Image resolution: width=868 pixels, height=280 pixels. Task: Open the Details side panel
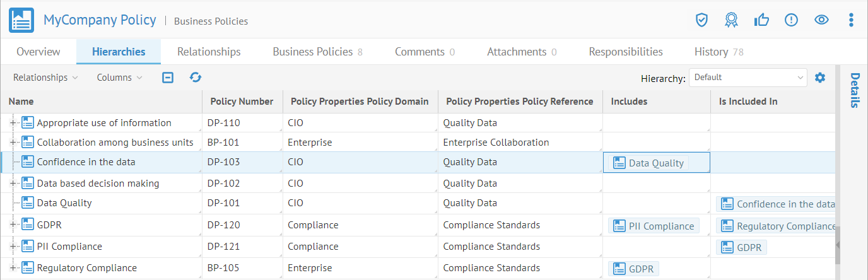click(x=854, y=91)
